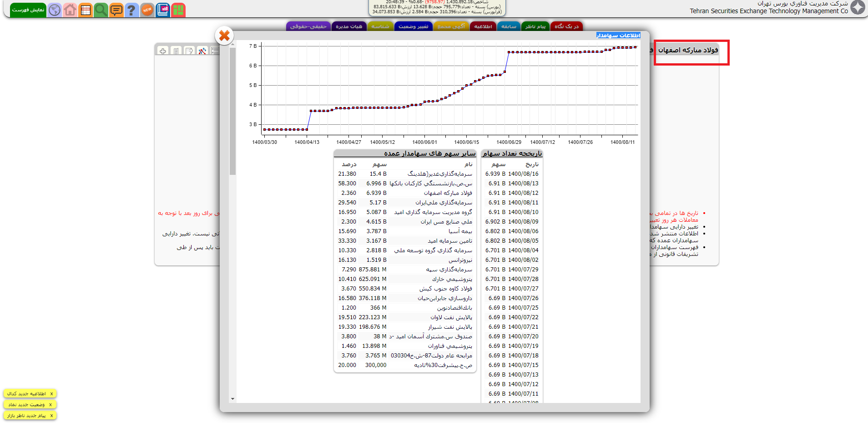Screen dimensions: 868x423
Task: Click the export arrow page icon in background panel
Action: point(189,51)
